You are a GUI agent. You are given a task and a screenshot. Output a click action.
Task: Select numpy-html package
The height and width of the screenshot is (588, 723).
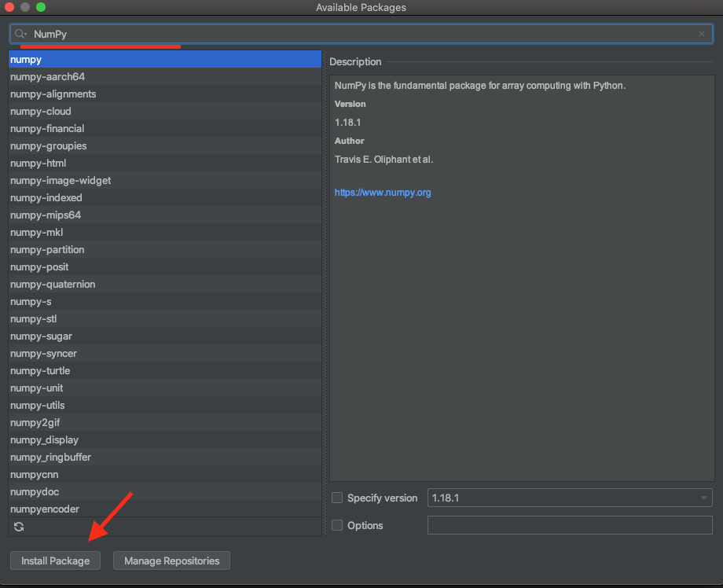[165, 164]
